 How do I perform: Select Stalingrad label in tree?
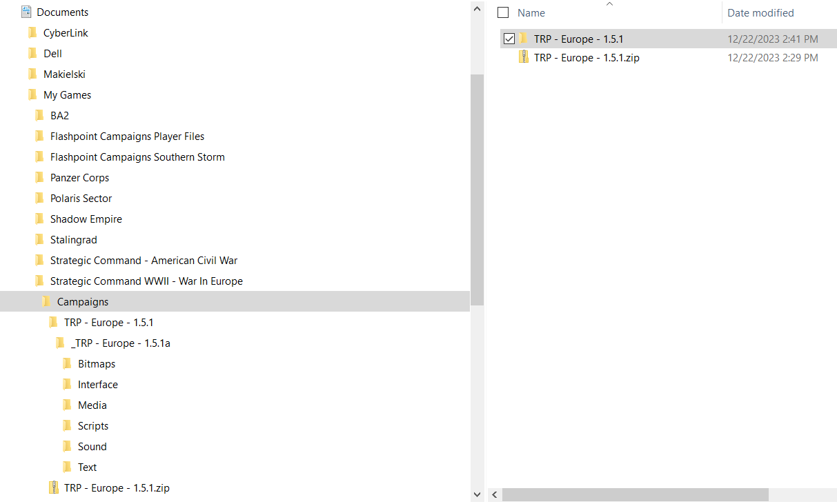click(x=73, y=239)
